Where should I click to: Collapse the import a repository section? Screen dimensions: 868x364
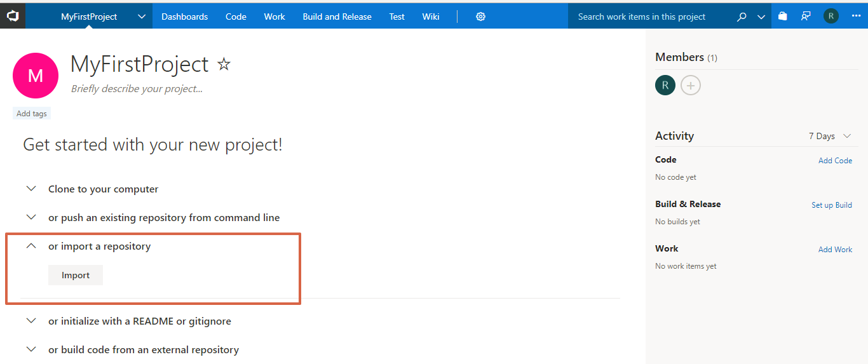pyautogui.click(x=31, y=246)
